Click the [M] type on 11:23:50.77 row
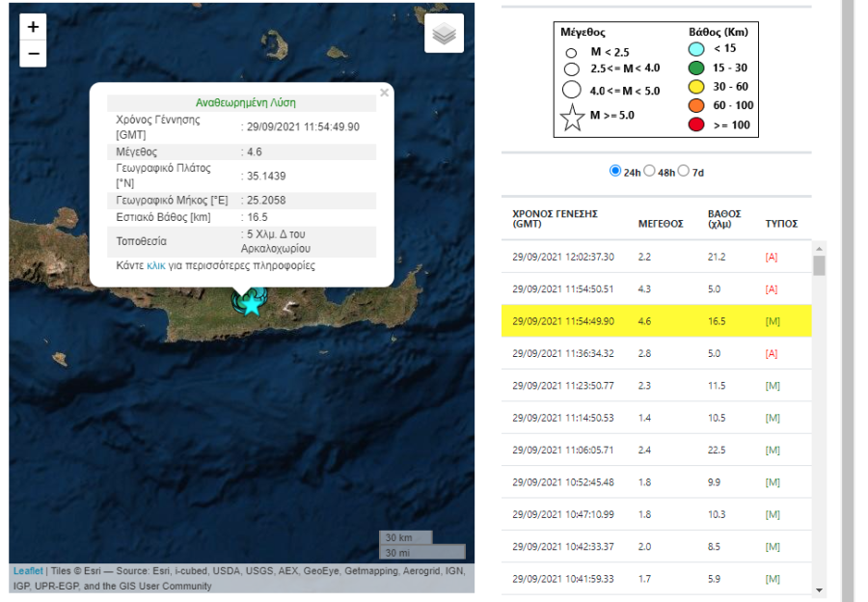 tap(773, 386)
